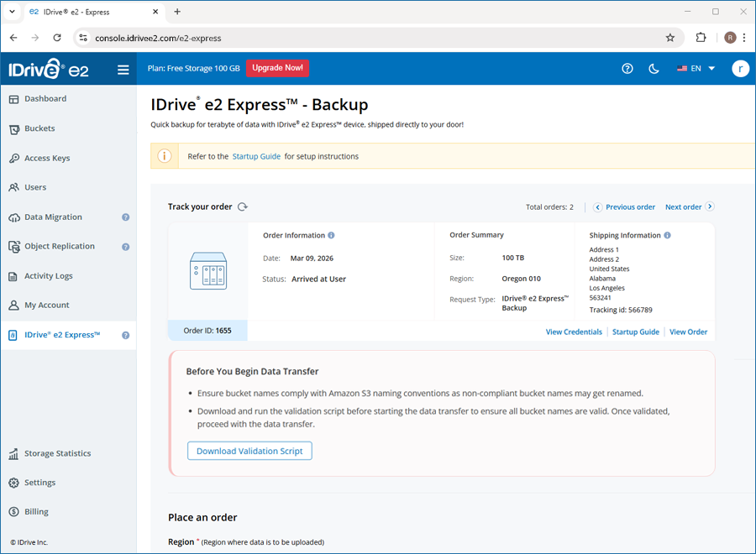
Task: Reload the page in browser
Action: 57,38
